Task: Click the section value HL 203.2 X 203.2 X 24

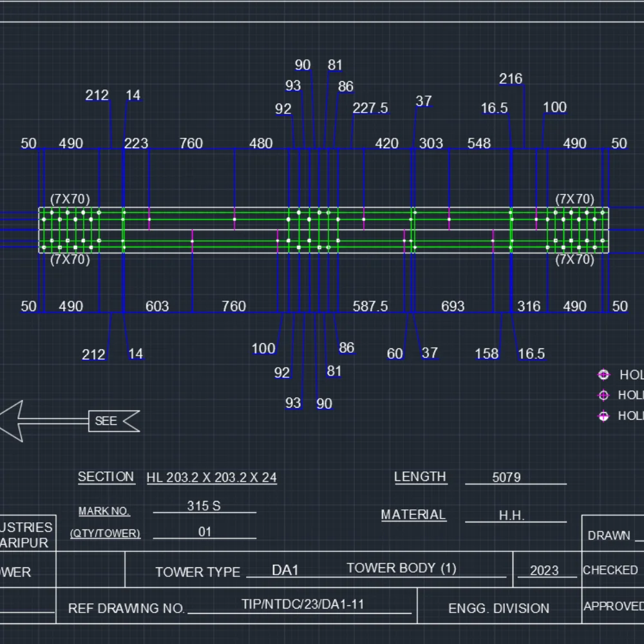Action: (x=211, y=478)
